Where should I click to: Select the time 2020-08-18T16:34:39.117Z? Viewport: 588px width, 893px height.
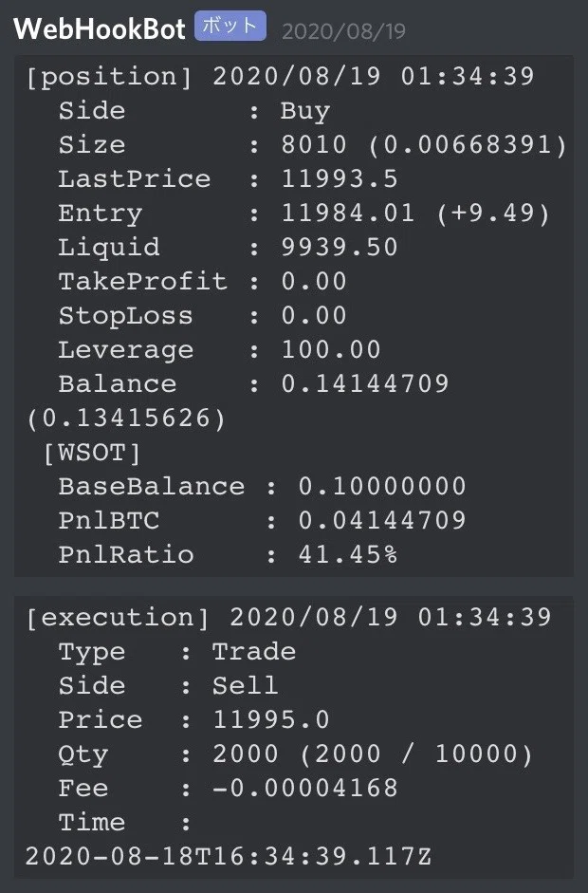tap(229, 857)
